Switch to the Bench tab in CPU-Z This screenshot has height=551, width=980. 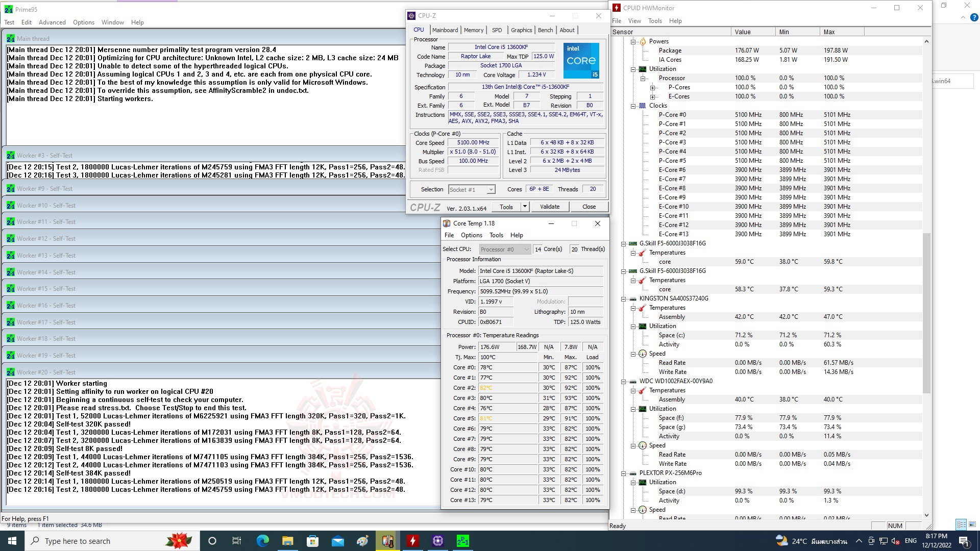[545, 30]
